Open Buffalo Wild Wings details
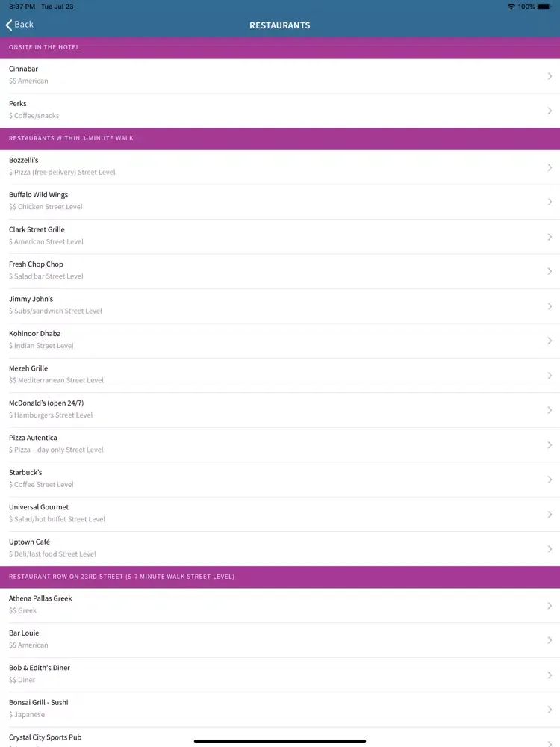 (280, 202)
